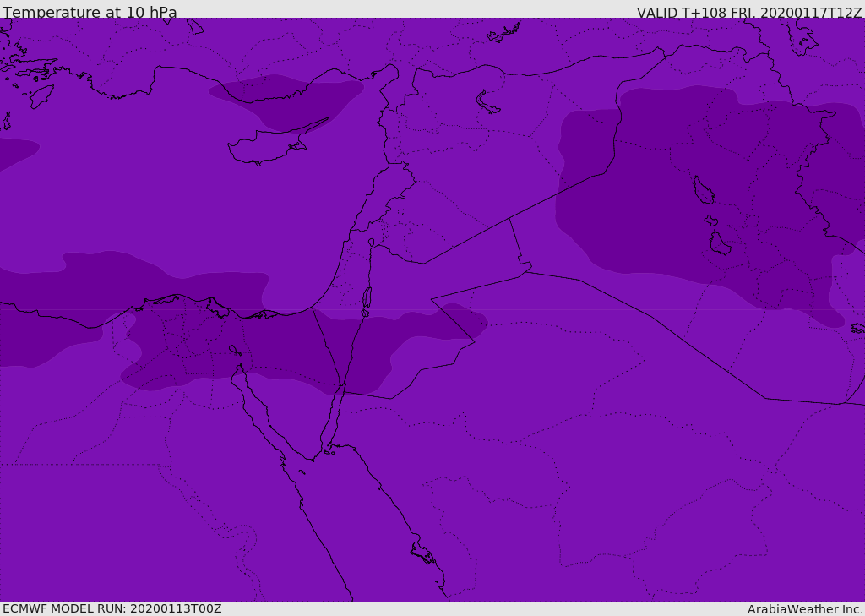Click the Dead Sea outline
Screen dimensions: 865x616
(x=367, y=299)
